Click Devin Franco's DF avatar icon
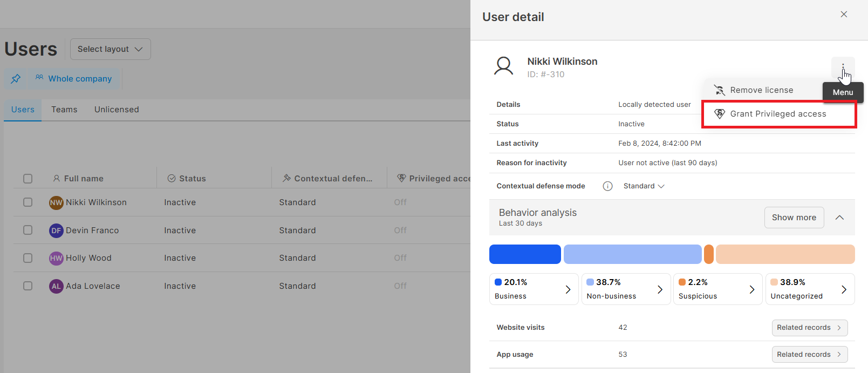 pos(56,230)
